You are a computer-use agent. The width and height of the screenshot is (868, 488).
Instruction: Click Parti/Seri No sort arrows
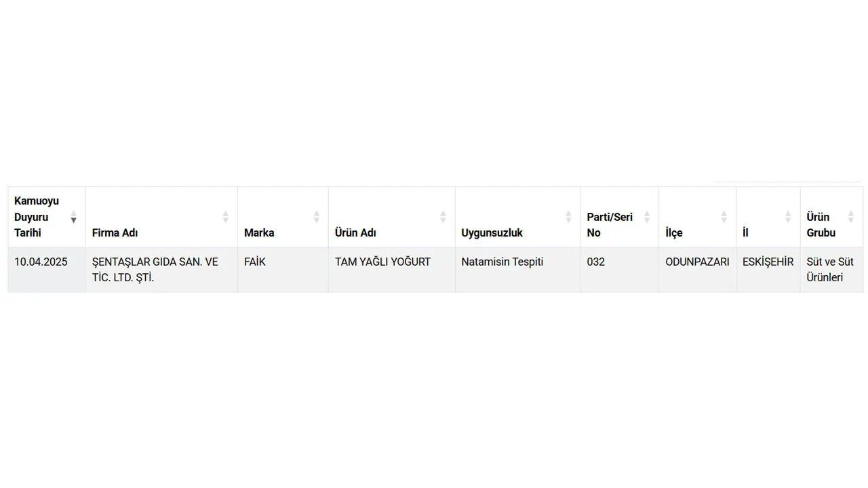point(646,217)
